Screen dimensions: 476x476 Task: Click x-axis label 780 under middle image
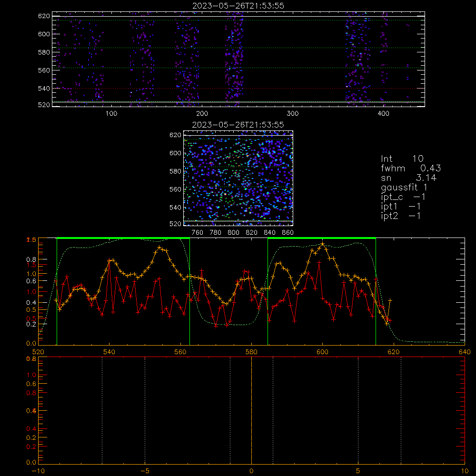coord(216,233)
